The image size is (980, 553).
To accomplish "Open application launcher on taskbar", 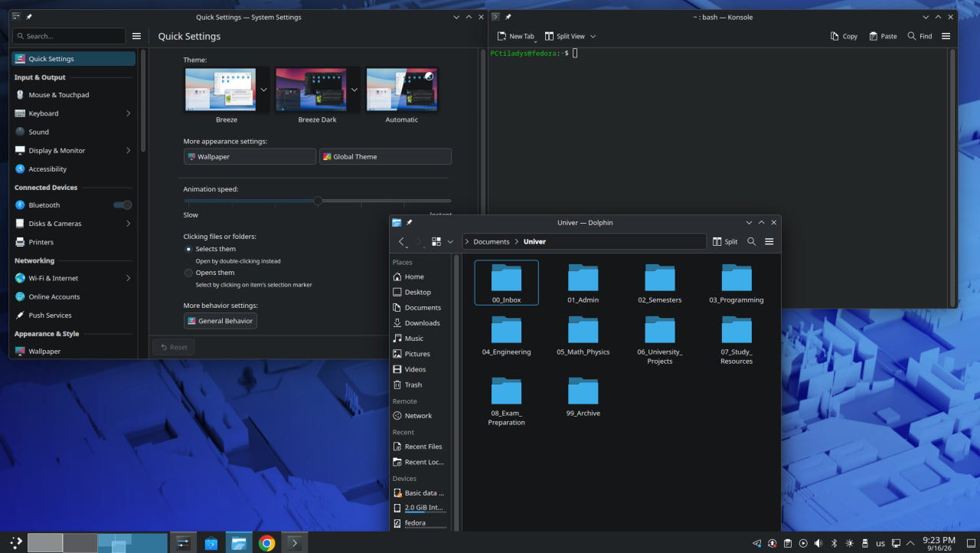I will pyautogui.click(x=15, y=543).
